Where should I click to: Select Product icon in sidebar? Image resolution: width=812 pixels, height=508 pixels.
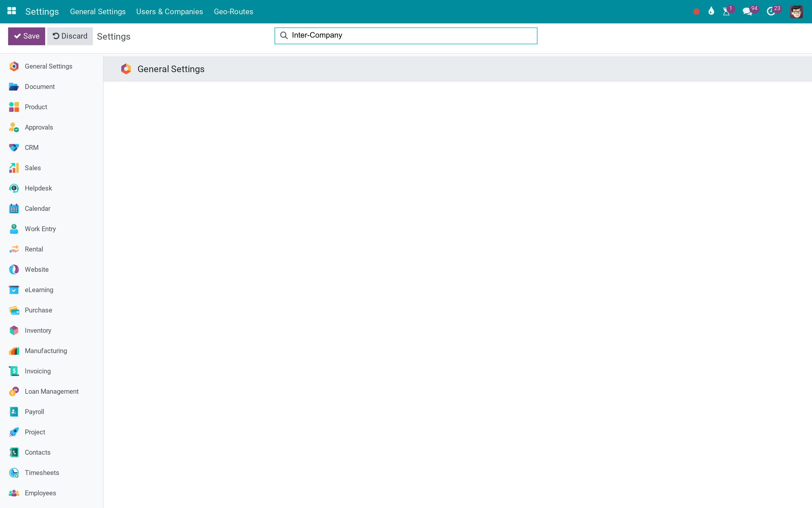[14, 107]
